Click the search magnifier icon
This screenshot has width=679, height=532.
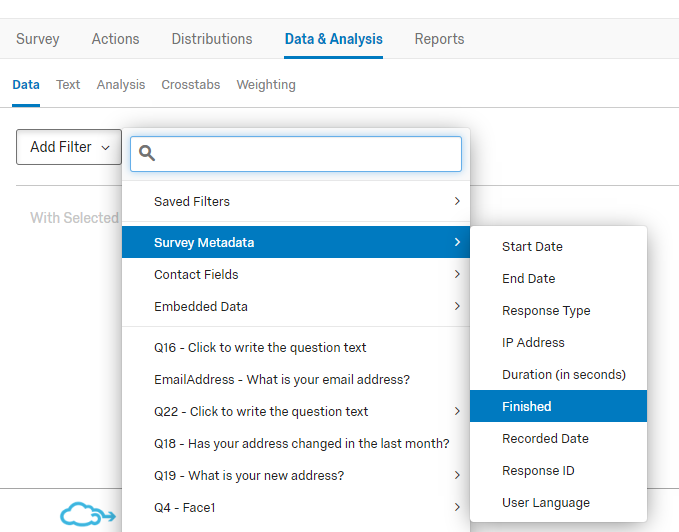click(x=147, y=153)
